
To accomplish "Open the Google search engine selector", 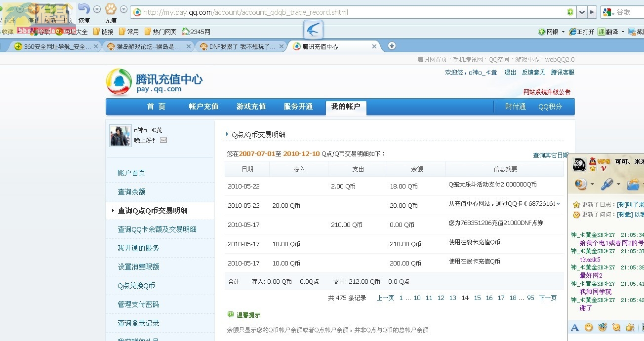I will [608, 12].
